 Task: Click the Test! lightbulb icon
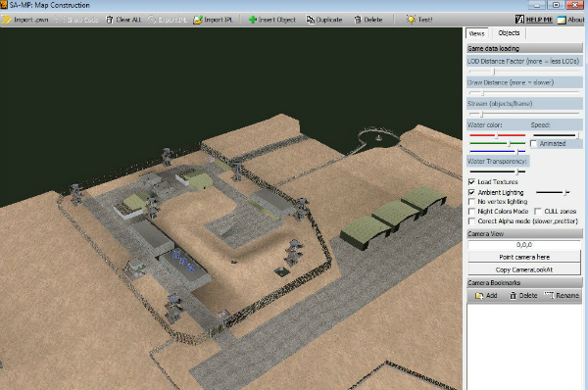412,20
